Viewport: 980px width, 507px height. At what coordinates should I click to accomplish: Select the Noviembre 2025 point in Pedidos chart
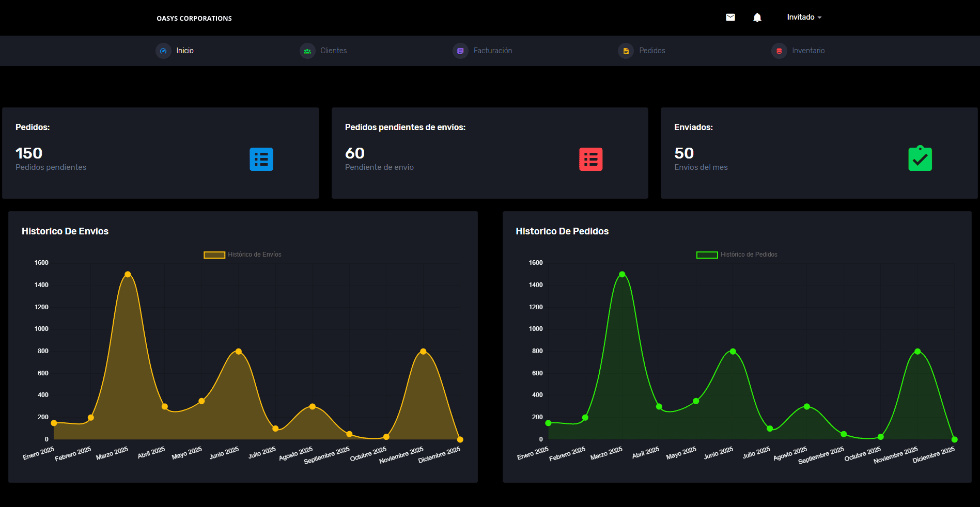[x=917, y=352]
